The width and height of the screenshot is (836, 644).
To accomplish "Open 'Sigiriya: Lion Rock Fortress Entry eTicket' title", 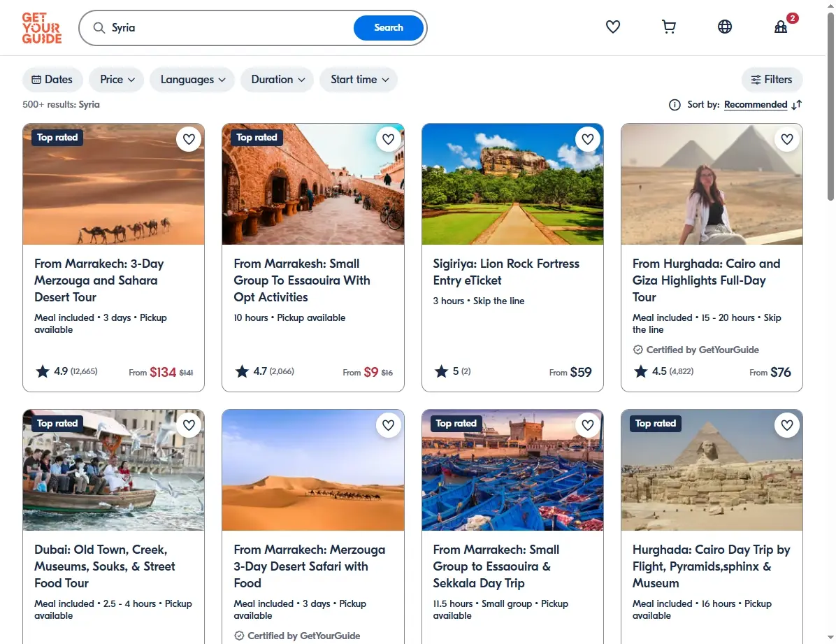I will [x=506, y=271].
